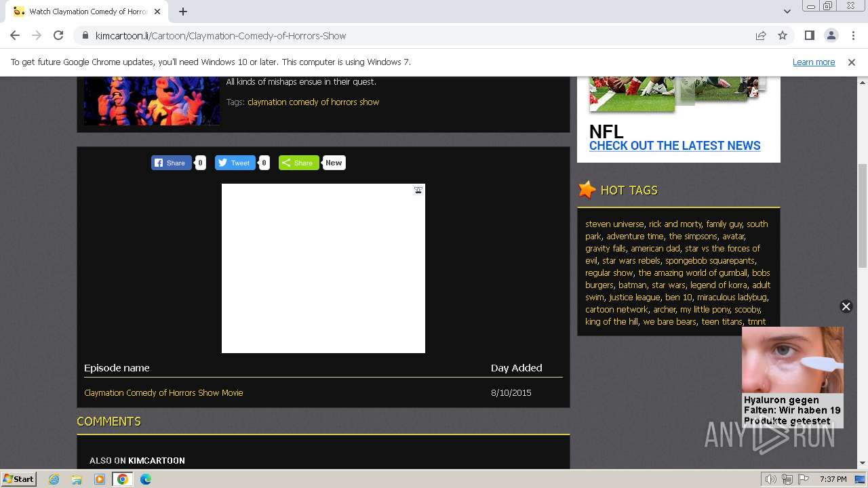Viewport: 868px width, 488px height.
Task: Open adventure time hot tag
Action: coord(635,236)
